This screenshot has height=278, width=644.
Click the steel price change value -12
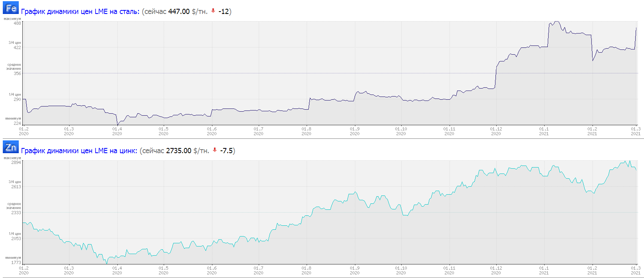(x=224, y=12)
